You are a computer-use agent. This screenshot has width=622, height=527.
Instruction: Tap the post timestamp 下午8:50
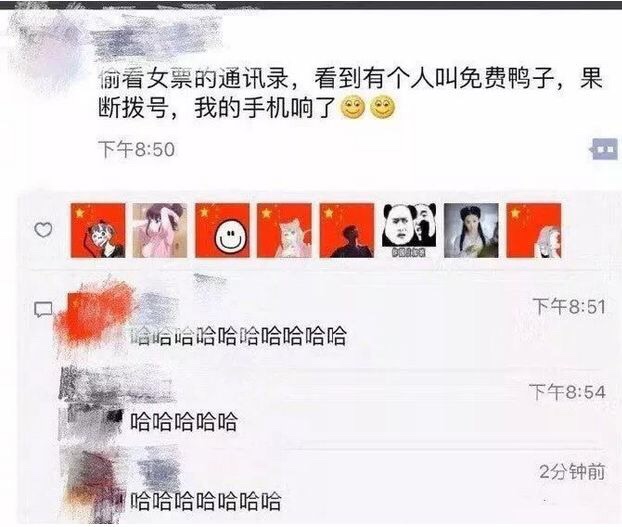(x=136, y=150)
